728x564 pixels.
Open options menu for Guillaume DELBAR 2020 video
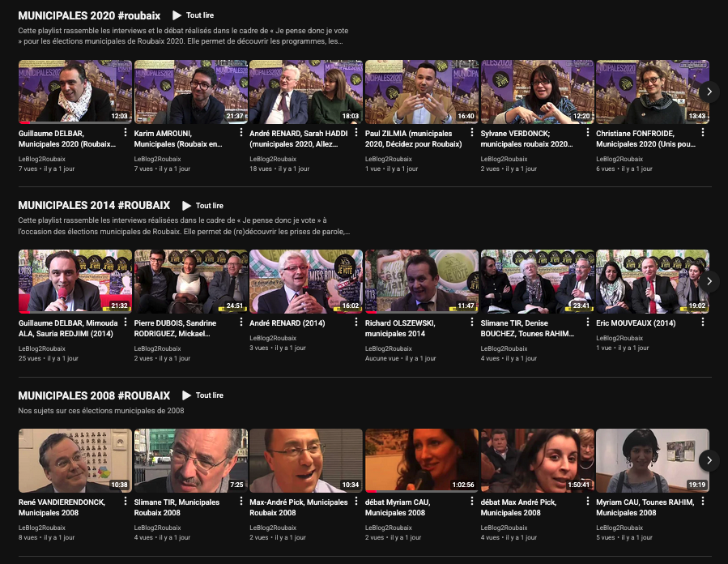(x=126, y=134)
